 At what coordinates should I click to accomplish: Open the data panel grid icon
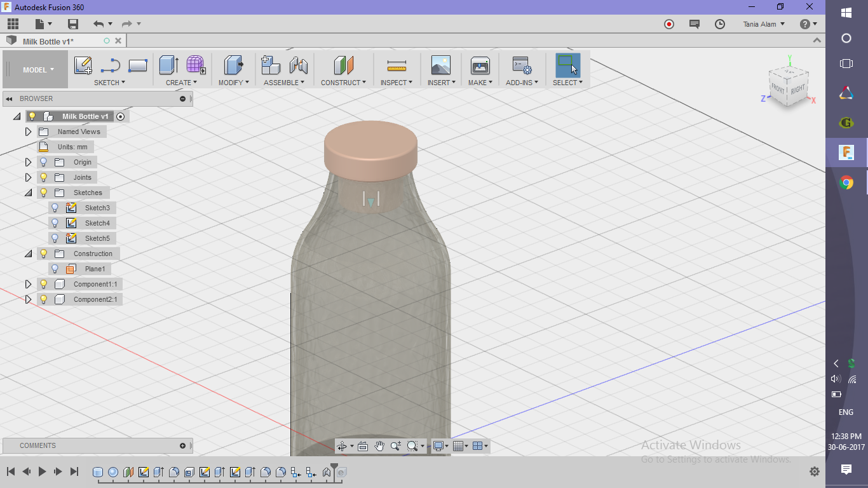point(13,24)
